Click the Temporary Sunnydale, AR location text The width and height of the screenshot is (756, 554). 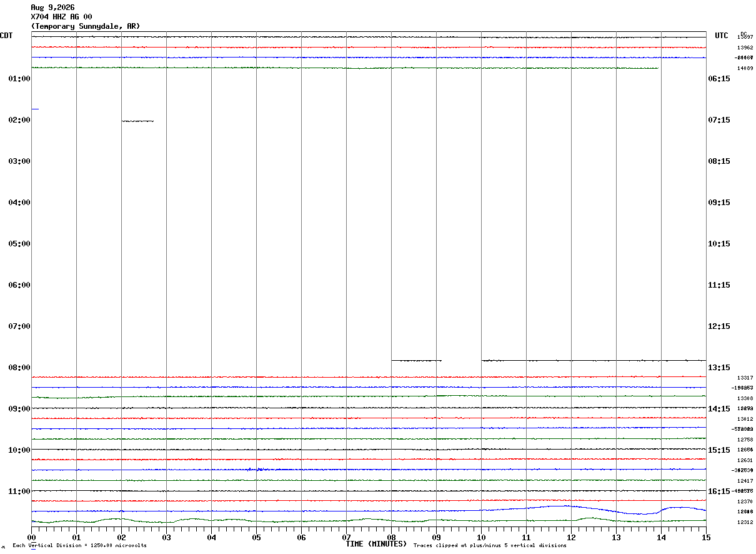86,26
